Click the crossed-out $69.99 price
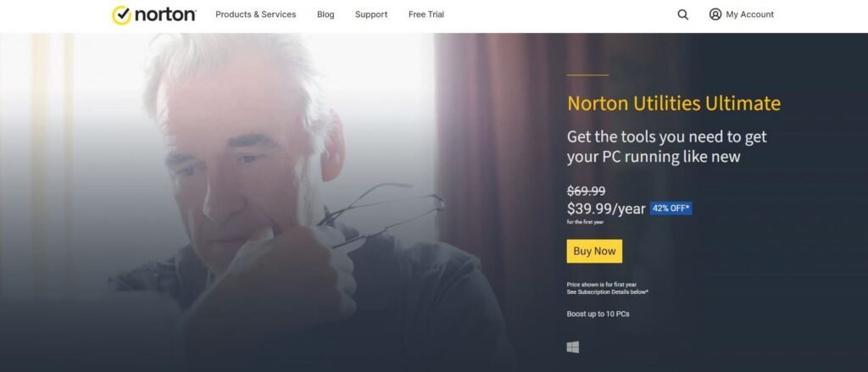The height and width of the screenshot is (372, 868). coord(587,191)
